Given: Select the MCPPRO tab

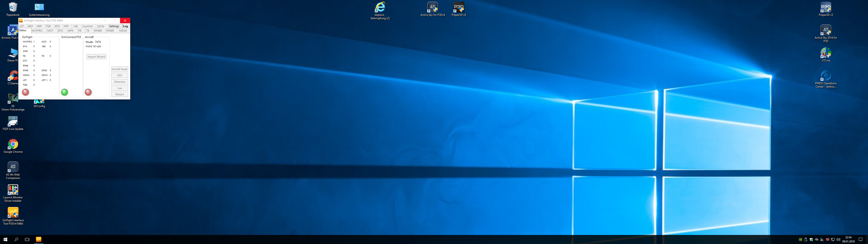Looking at the screenshot, I should click(37, 31).
